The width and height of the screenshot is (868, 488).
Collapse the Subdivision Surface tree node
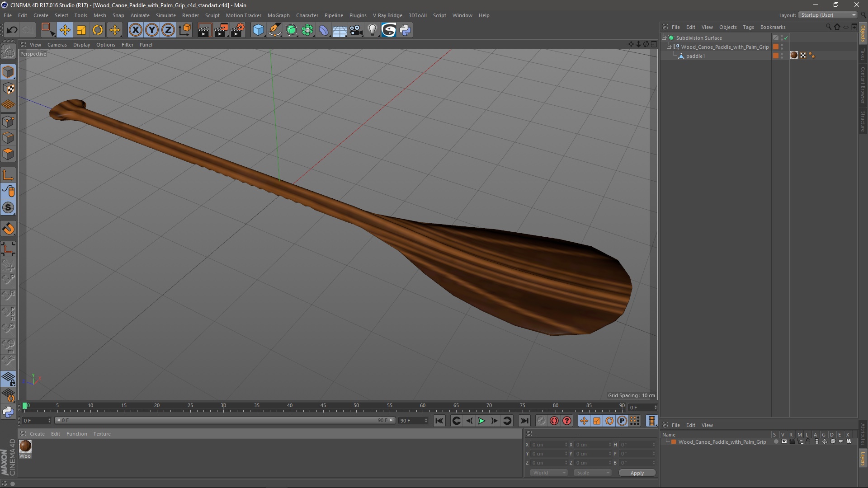click(x=664, y=38)
